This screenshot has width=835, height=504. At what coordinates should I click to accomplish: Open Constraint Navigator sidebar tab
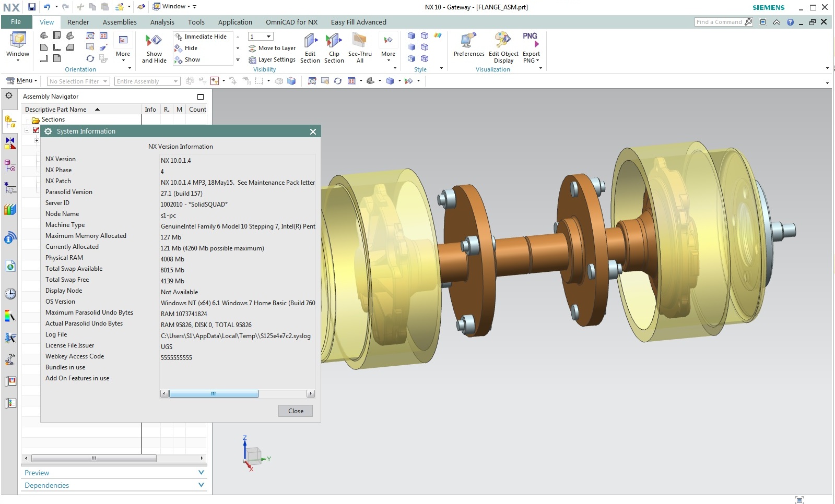10,143
